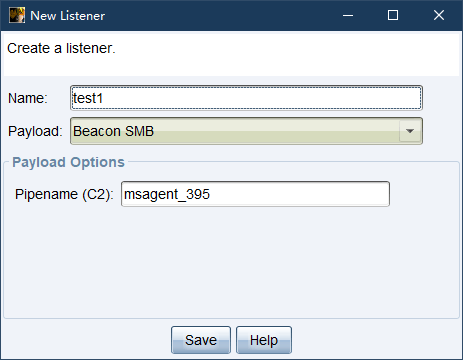Click the "New Listener" title text
Viewport: 463px width, 360px height.
pyautogui.click(x=68, y=16)
